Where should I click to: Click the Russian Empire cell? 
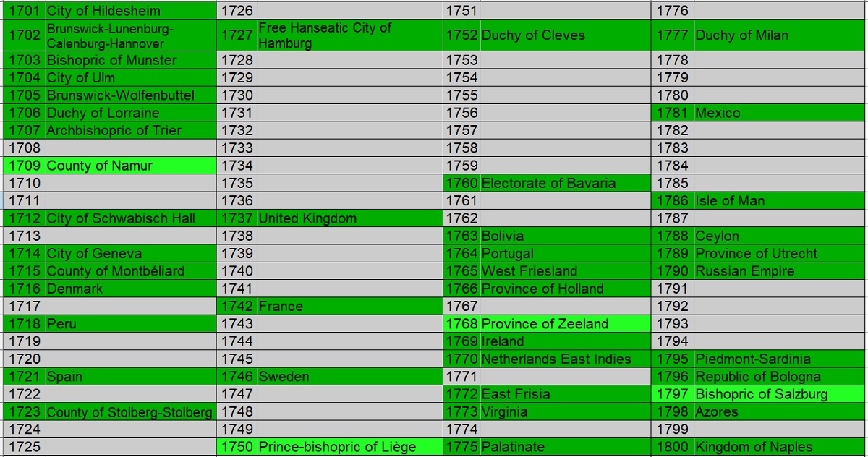click(x=780, y=271)
